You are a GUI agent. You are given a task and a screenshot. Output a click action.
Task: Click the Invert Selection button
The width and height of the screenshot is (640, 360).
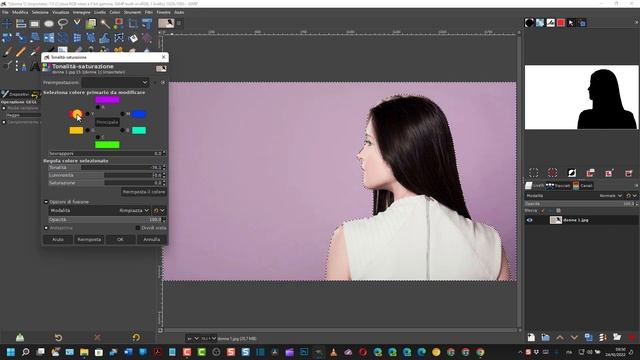(571, 173)
